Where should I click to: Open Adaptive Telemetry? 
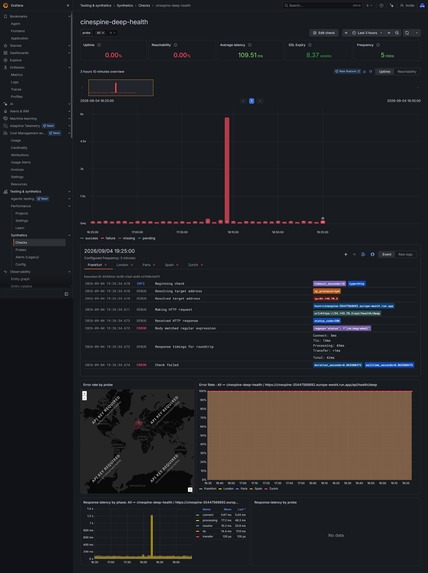[25, 126]
